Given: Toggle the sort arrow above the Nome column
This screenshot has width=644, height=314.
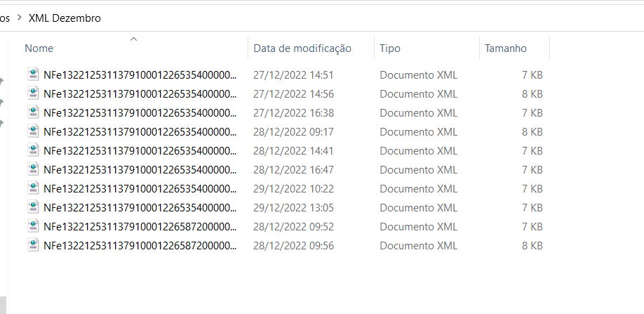Looking at the screenshot, I should (133, 39).
